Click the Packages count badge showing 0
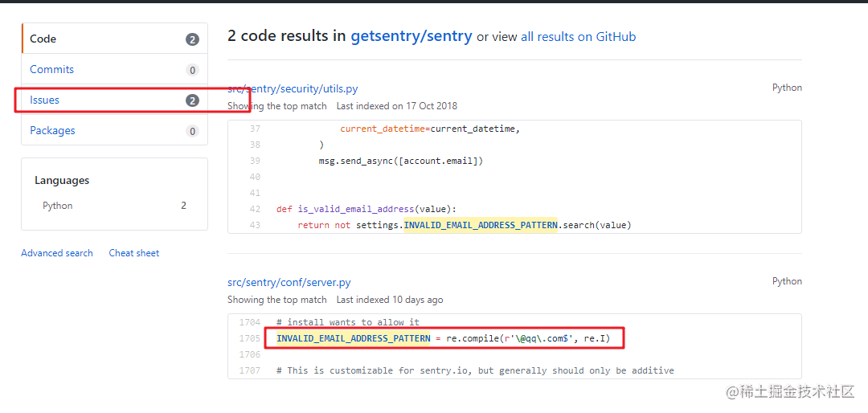Screen dimensions: 868x413 [192, 131]
